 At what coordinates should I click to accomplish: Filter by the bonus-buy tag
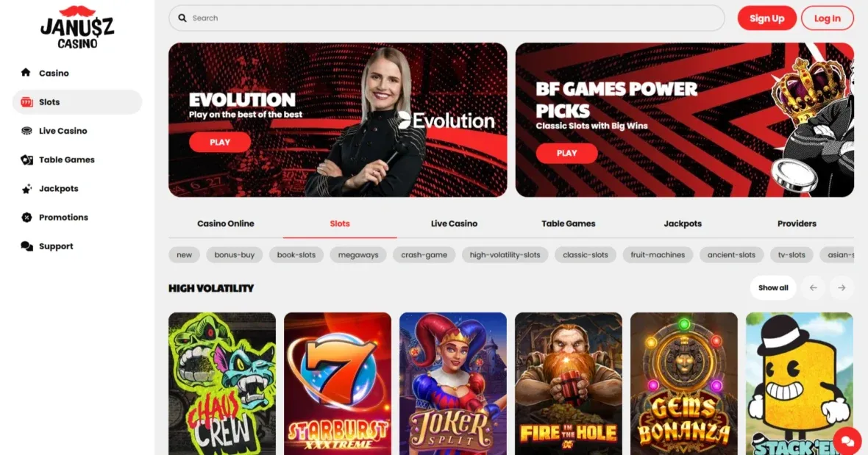click(x=234, y=255)
